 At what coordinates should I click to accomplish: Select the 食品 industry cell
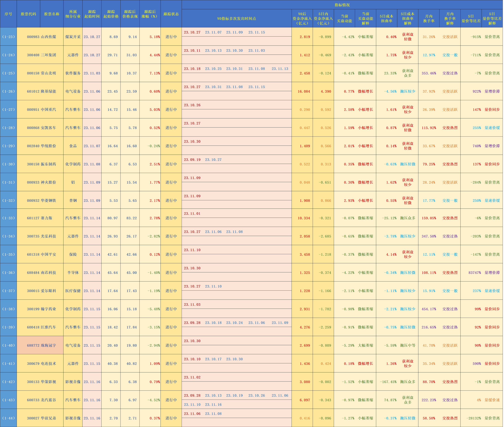click(73, 146)
